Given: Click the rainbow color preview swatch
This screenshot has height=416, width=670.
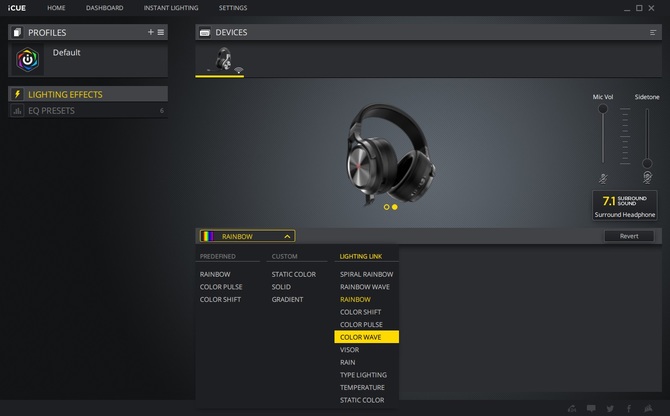Looking at the screenshot, I should (x=208, y=236).
